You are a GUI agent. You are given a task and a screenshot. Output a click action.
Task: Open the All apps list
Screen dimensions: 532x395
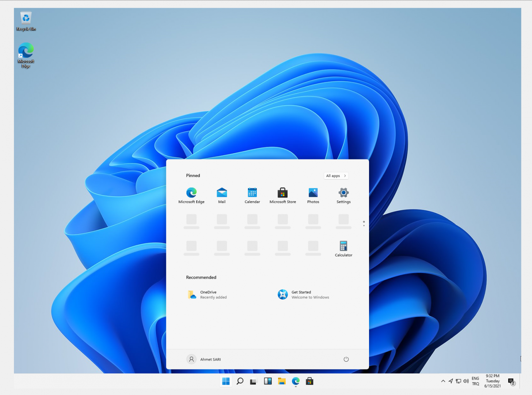(x=335, y=176)
